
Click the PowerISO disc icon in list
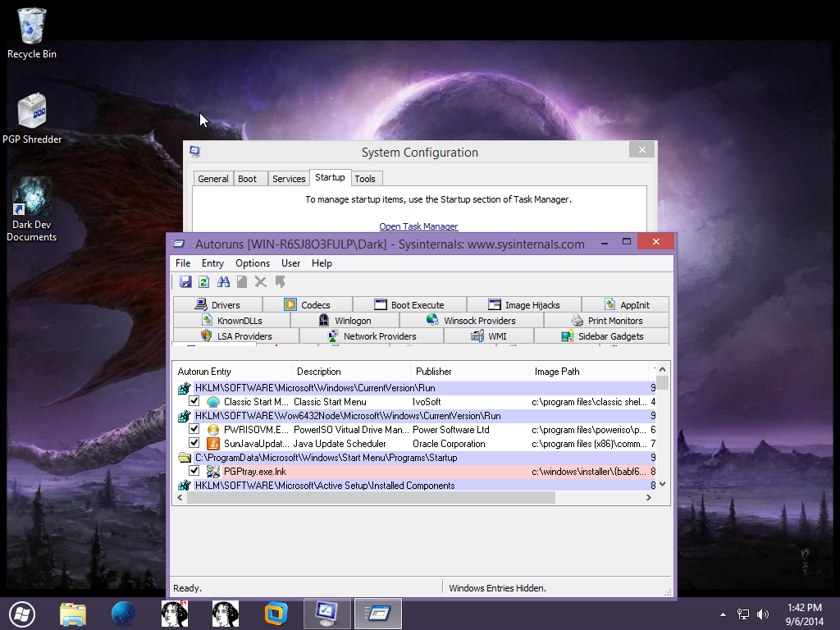213,430
